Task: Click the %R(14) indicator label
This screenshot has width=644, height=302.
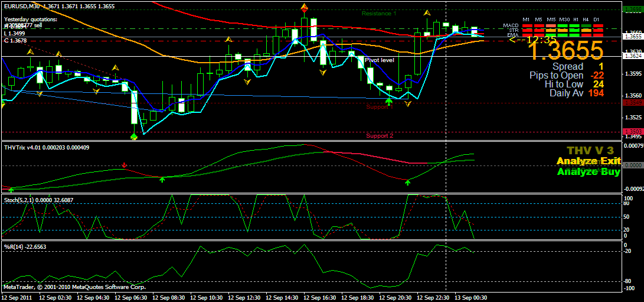Action: click(24, 247)
